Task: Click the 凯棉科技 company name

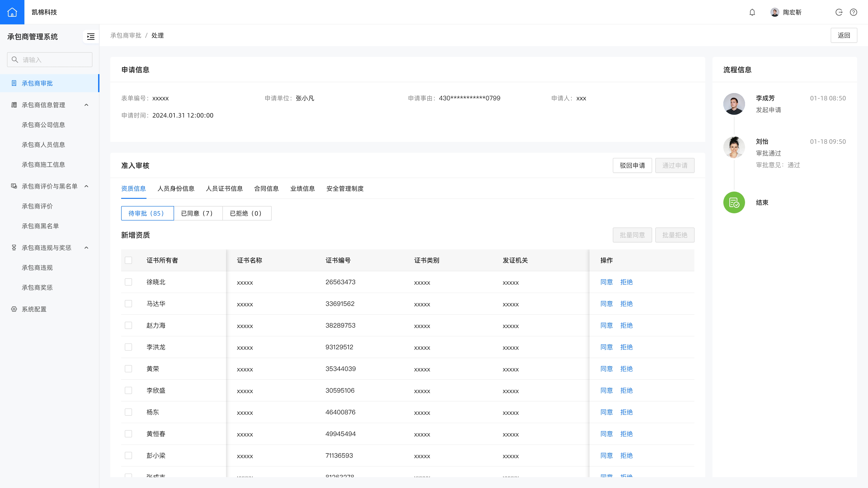Action: coord(44,12)
